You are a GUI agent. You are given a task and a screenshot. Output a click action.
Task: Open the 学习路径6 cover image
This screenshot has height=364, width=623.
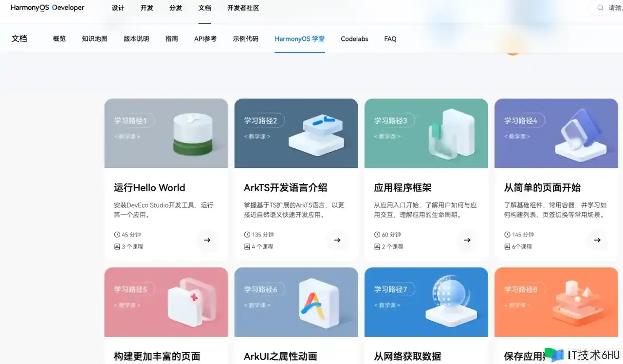point(296,302)
